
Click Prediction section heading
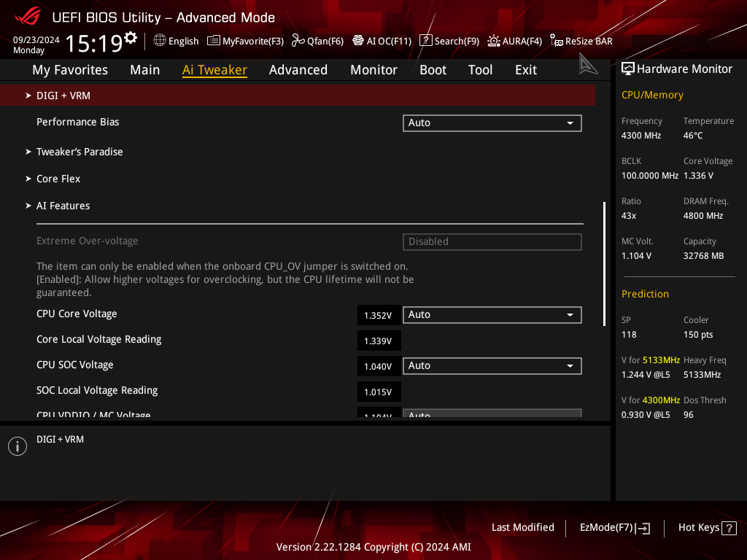point(645,294)
